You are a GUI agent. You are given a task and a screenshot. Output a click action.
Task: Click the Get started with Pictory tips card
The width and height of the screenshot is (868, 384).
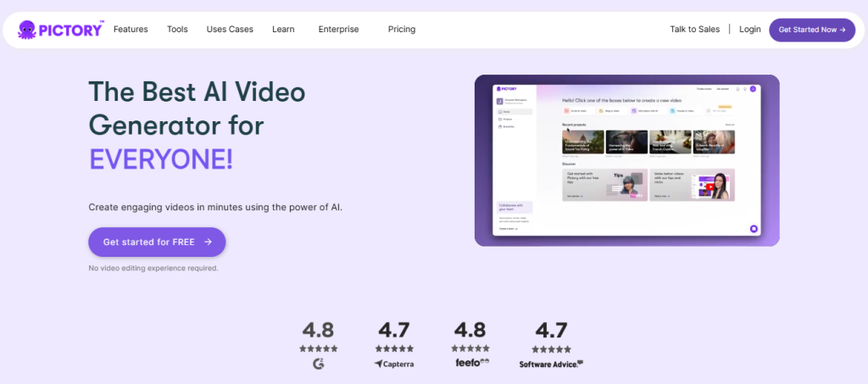pyautogui.click(x=605, y=185)
